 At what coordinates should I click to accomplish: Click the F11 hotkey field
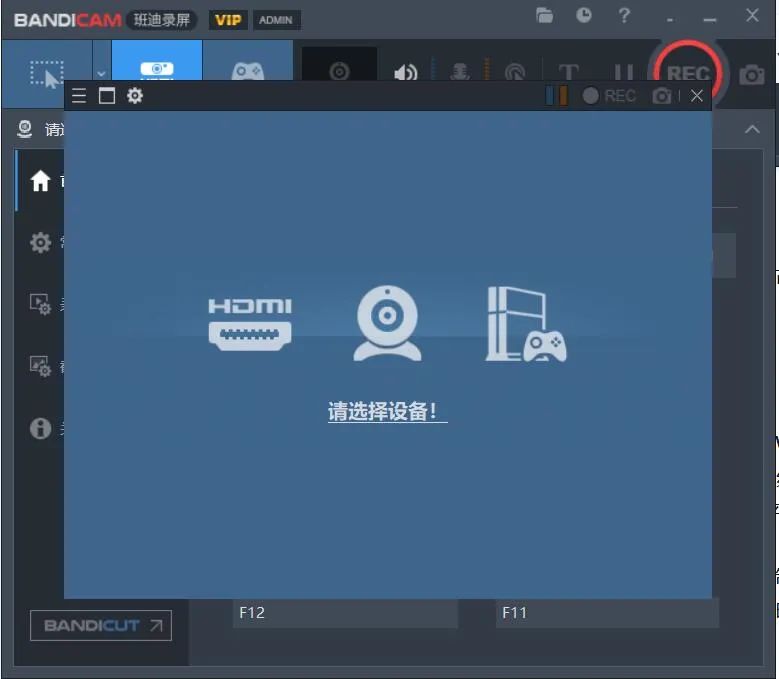click(x=607, y=613)
